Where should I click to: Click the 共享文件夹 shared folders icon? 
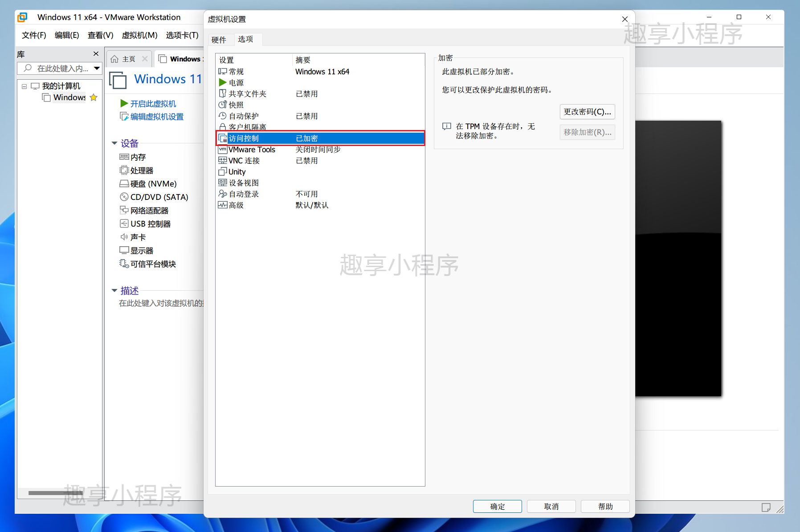(x=223, y=93)
